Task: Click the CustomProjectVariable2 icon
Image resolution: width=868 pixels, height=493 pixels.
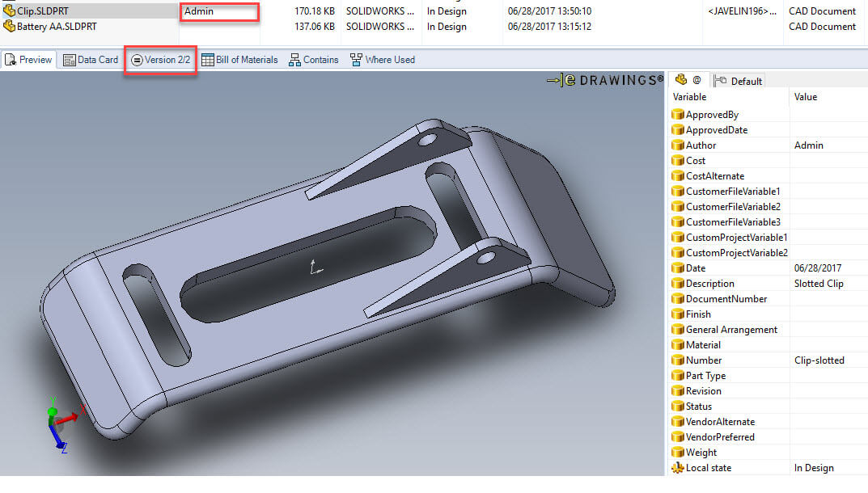Action: click(x=678, y=253)
